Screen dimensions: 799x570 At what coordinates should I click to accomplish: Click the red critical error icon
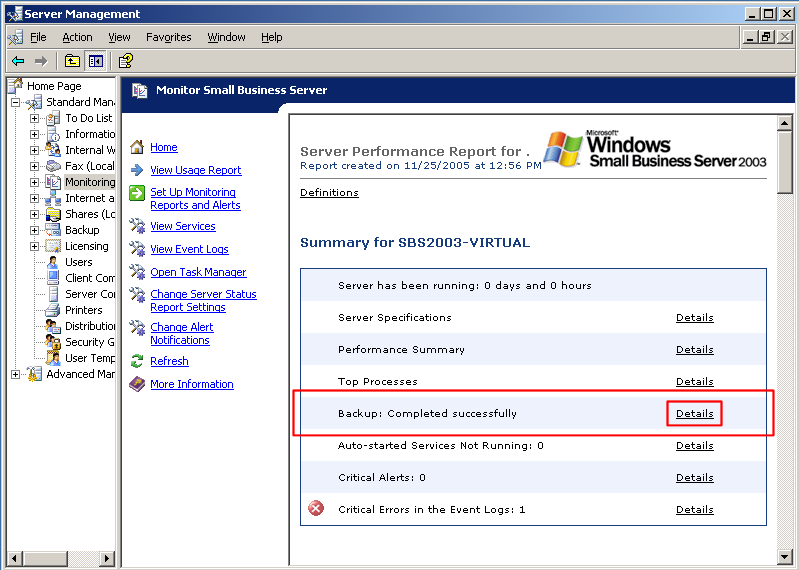click(316, 508)
